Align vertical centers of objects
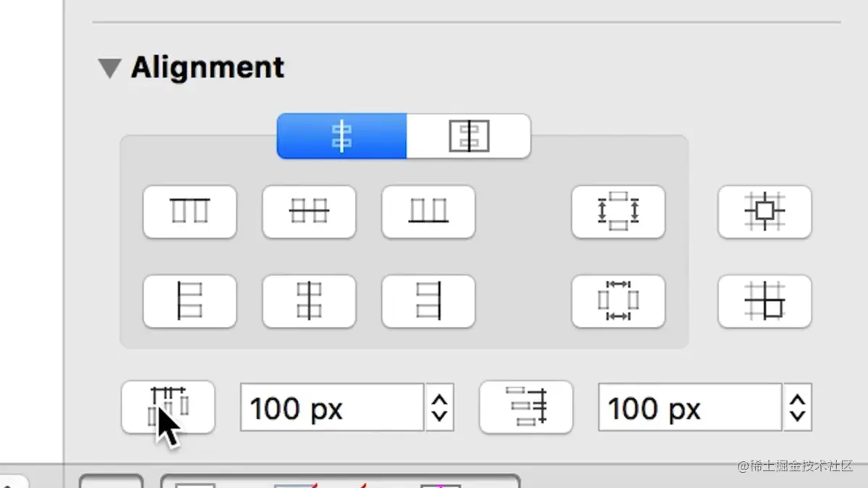Screen dimensions: 868x488 [x=309, y=212]
